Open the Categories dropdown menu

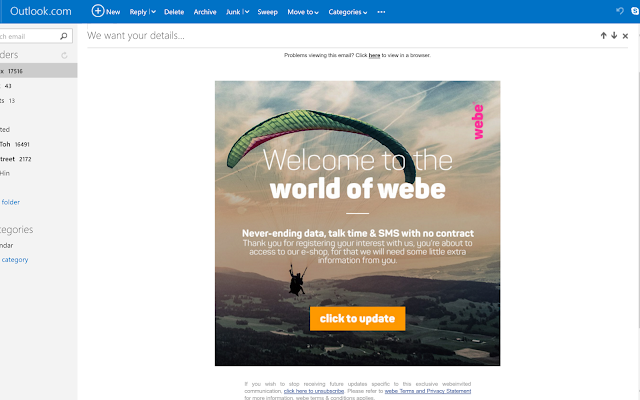[x=348, y=12]
